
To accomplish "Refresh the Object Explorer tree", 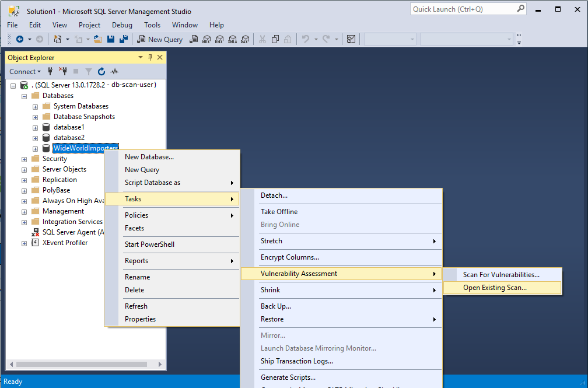I will [101, 71].
